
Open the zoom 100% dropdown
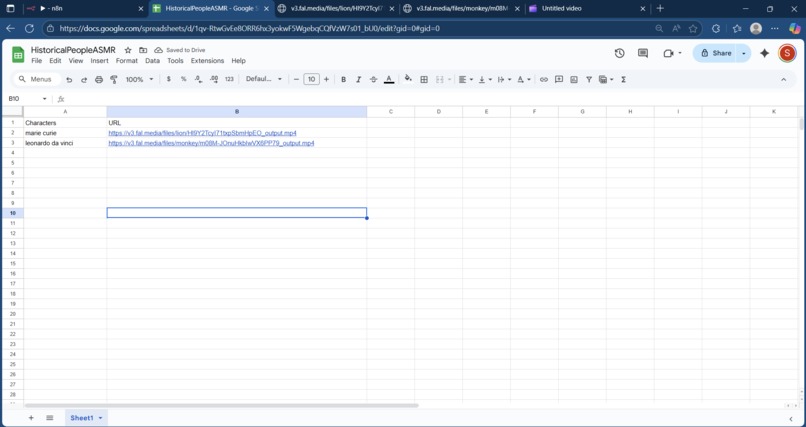[139, 80]
